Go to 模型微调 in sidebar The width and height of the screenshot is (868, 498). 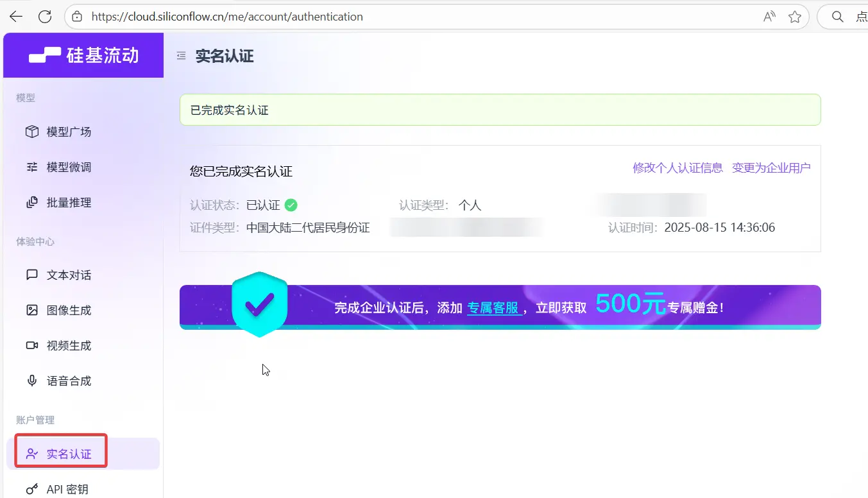coord(69,167)
